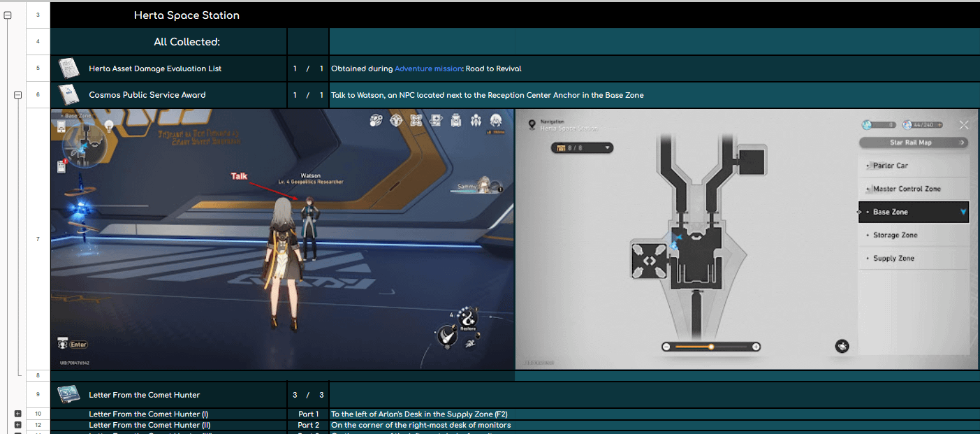Click the zoom out minus icon on map
Image resolution: width=980 pixels, height=434 pixels.
click(666, 347)
